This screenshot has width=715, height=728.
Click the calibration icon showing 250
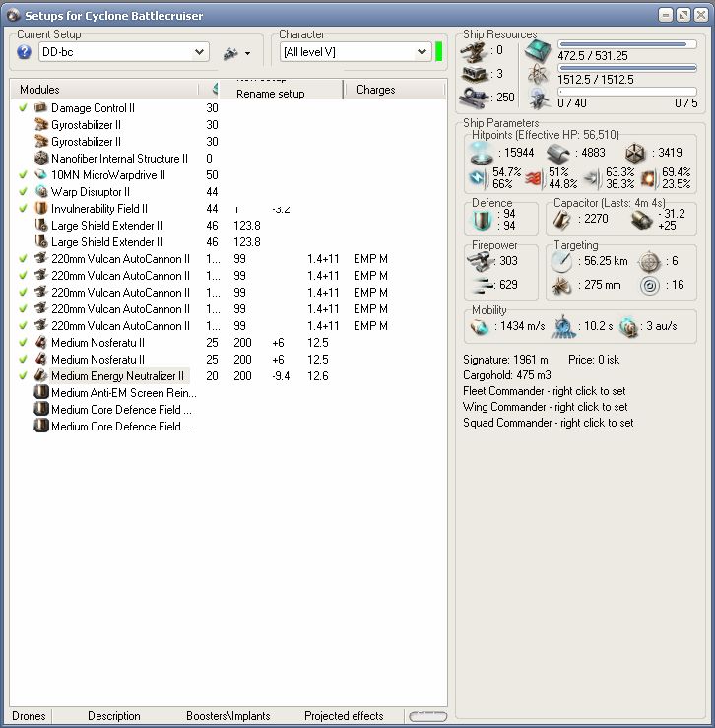point(473,98)
